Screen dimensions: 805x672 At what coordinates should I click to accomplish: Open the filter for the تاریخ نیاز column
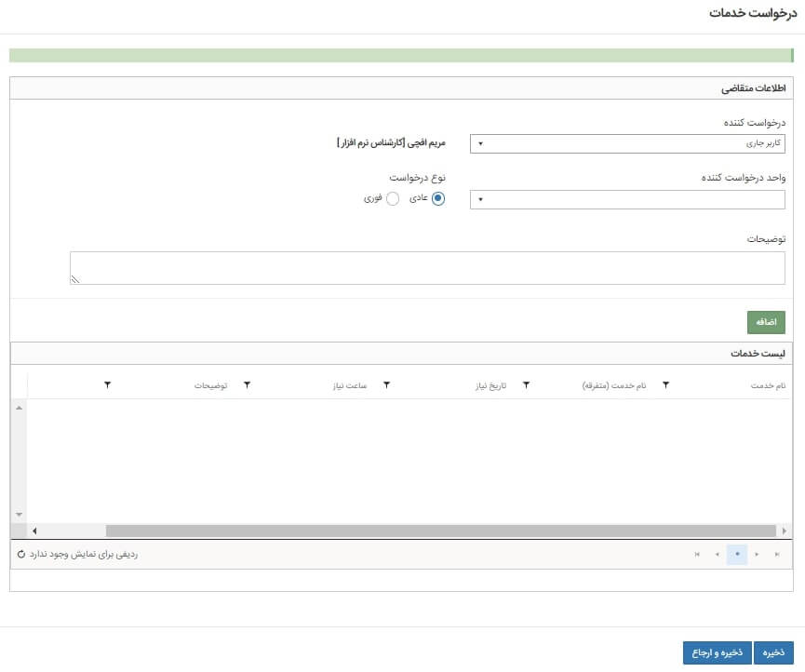pos(386,384)
